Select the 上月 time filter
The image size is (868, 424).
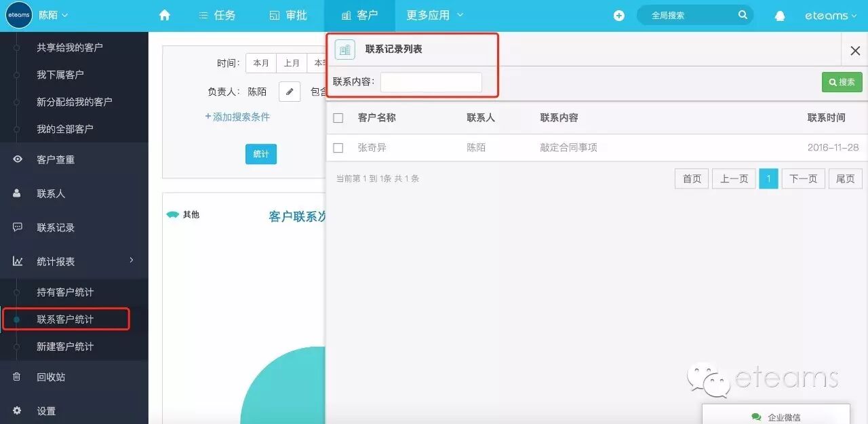click(x=292, y=63)
